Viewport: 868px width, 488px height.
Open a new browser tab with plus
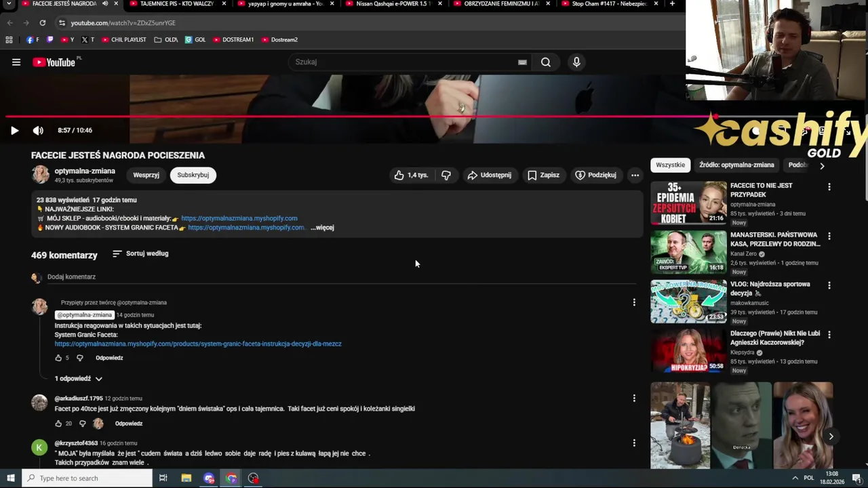tap(672, 3)
